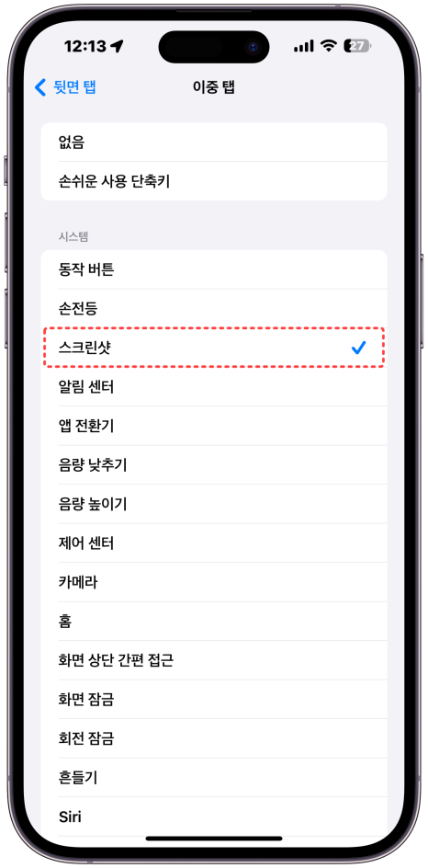Screen dimensions: 428x868
Task: Choose 알림 센터 action
Action: click(x=214, y=386)
